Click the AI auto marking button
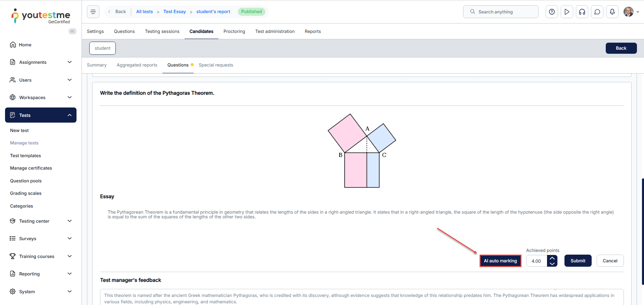 click(500, 261)
